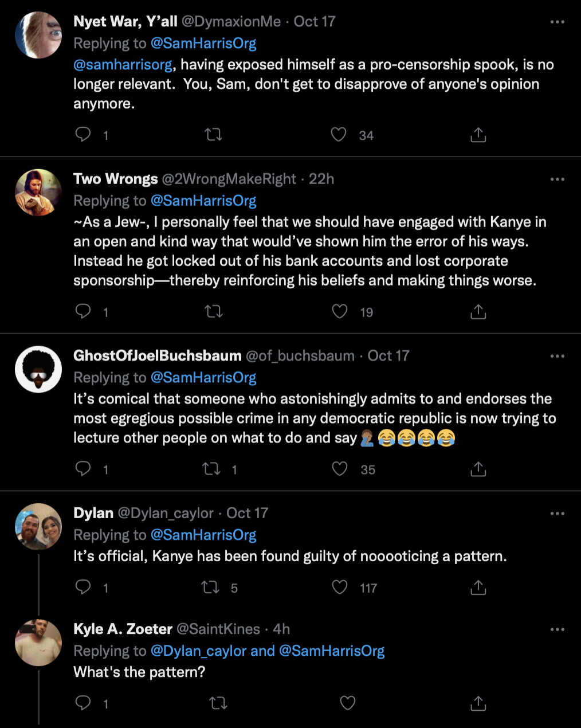Share Dylan's tweet about the pattern

[478, 588]
